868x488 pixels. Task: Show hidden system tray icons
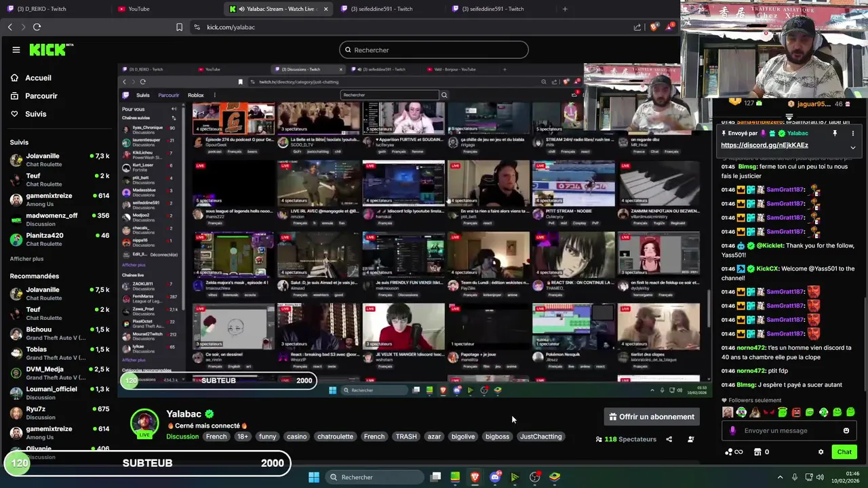click(x=780, y=477)
